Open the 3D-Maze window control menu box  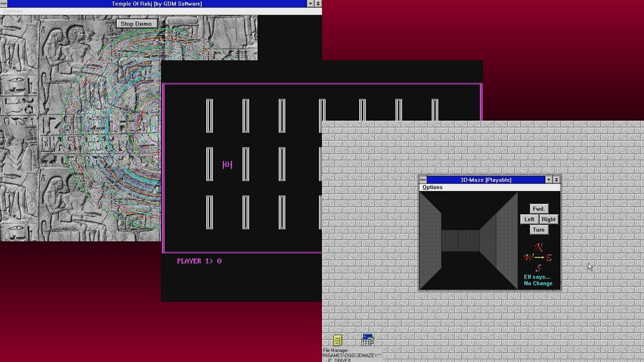click(x=423, y=179)
